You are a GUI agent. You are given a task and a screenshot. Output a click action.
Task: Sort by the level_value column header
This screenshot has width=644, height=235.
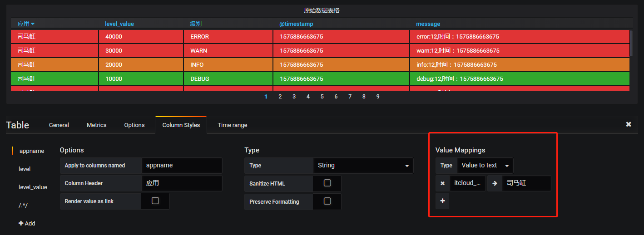click(x=119, y=24)
